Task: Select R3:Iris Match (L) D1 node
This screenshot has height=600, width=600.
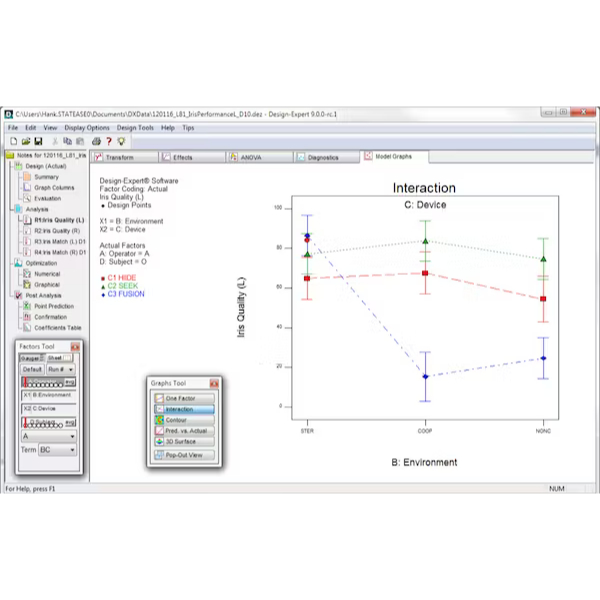Action: click(60, 241)
